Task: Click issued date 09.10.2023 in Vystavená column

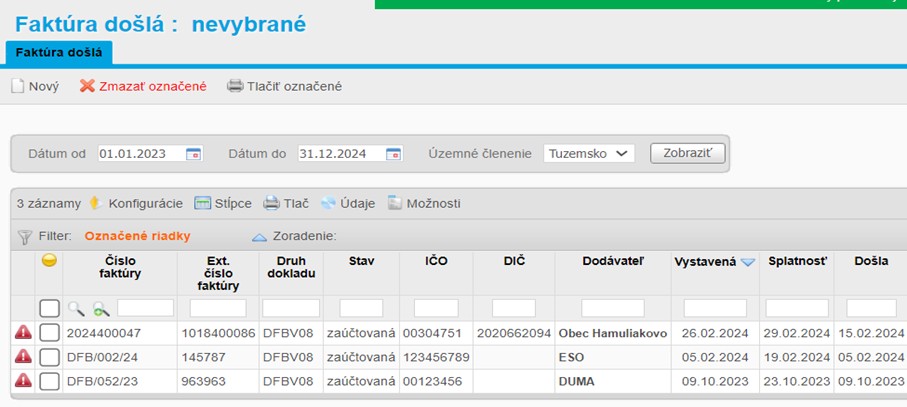Action: (715, 382)
